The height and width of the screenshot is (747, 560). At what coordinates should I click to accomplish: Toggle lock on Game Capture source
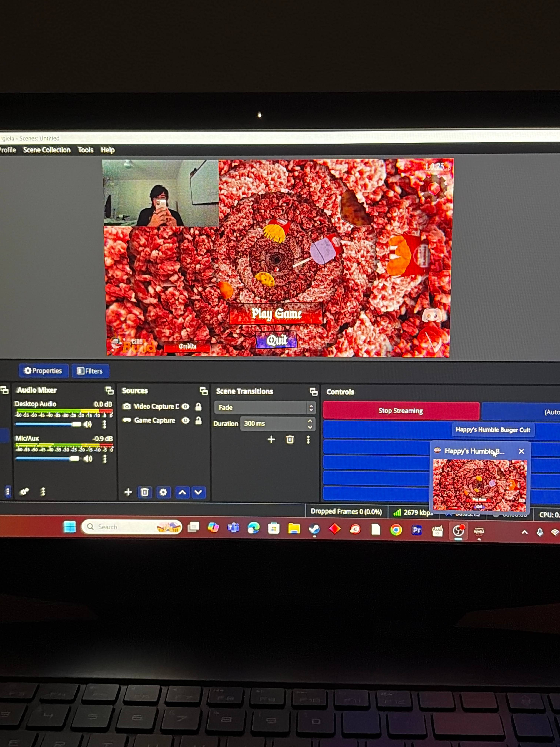[x=199, y=420]
